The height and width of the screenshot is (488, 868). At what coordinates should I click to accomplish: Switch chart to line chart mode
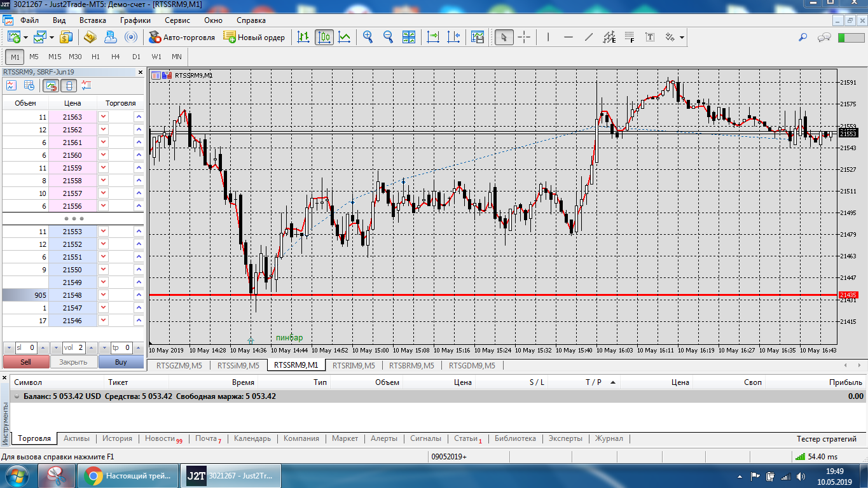point(344,38)
